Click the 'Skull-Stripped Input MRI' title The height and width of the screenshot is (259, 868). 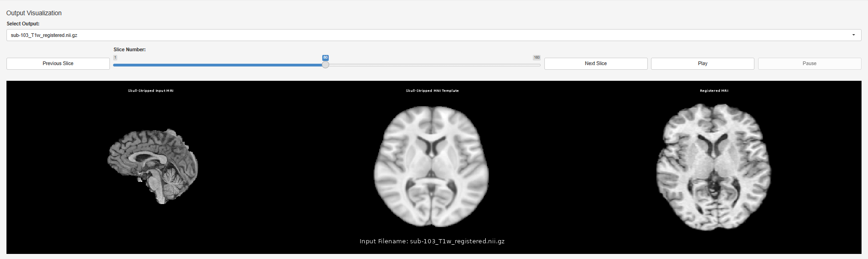(x=151, y=91)
